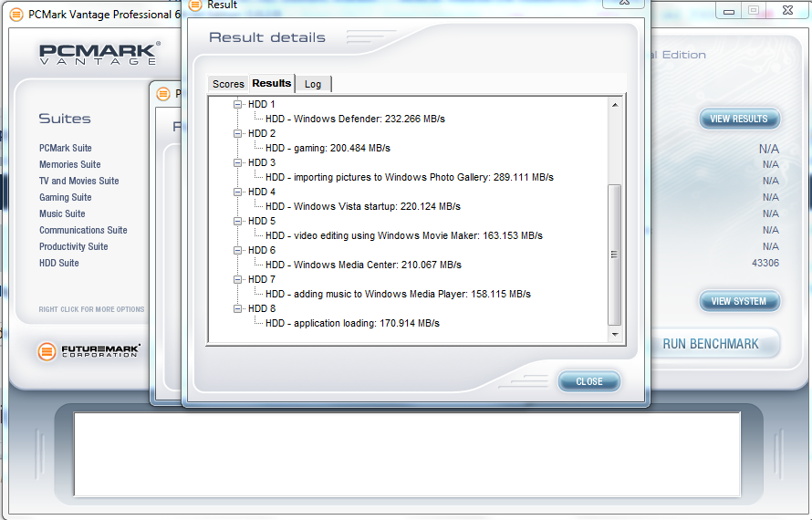The height and width of the screenshot is (520, 812).
Task: Start the test with RUN BENCHMARK
Action: pyautogui.click(x=711, y=343)
